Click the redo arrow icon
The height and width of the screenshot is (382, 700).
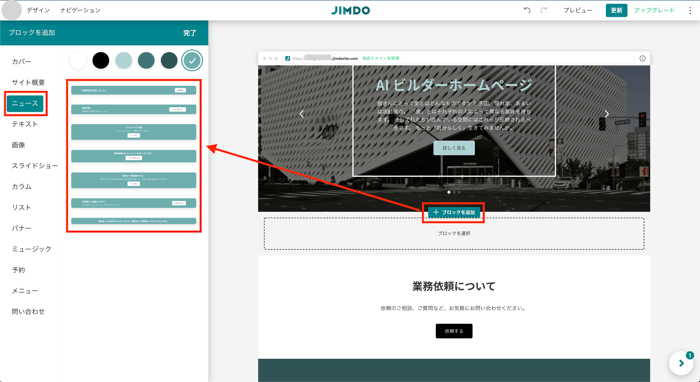[543, 10]
